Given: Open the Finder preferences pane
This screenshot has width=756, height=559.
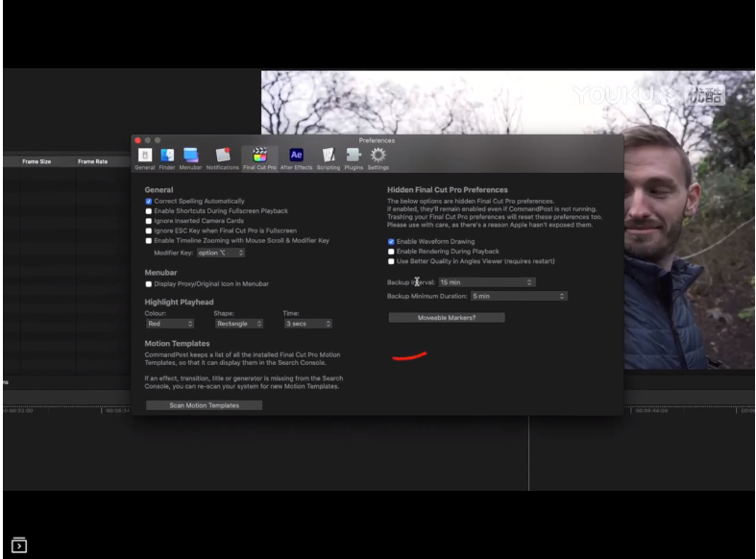Looking at the screenshot, I should [x=167, y=158].
